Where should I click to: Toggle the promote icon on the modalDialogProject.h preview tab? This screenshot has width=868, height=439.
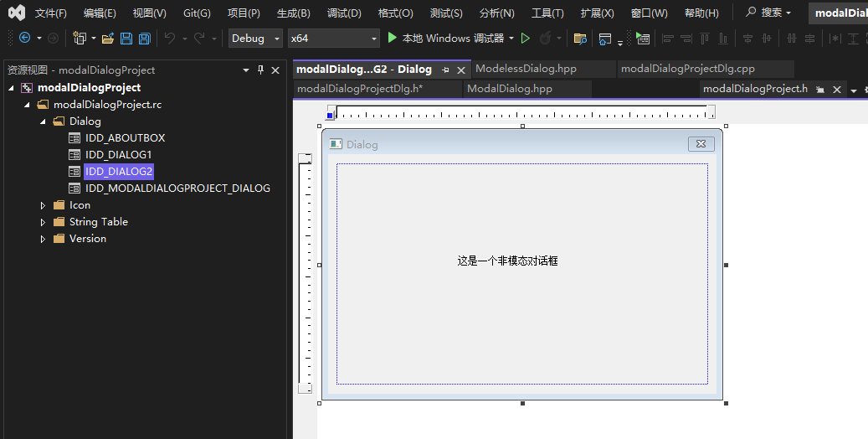[820, 90]
